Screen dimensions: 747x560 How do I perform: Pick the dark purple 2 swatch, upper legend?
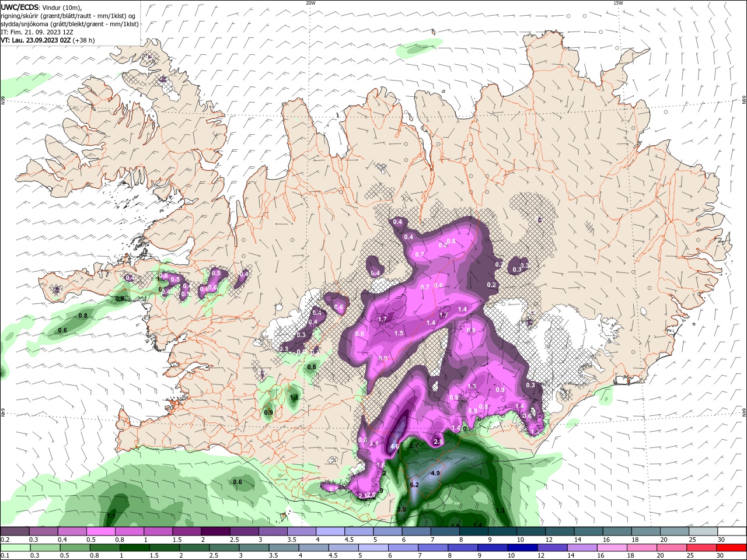(215, 531)
